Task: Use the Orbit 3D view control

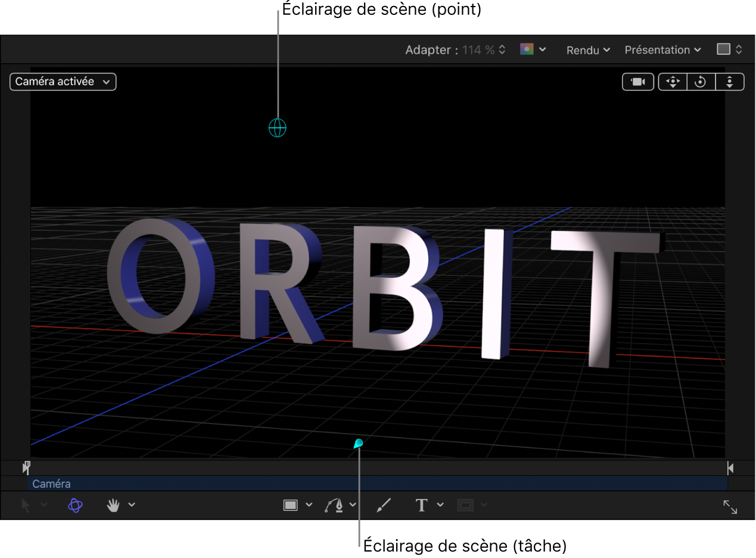Action: click(x=700, y=82)
